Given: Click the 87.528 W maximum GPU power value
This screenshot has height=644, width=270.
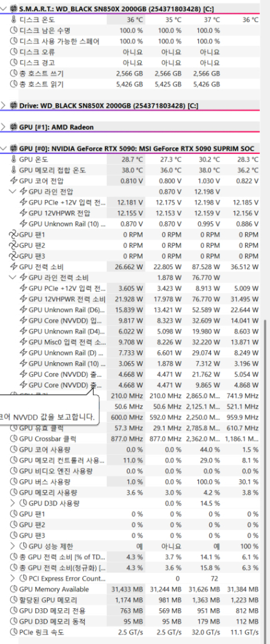Looking at the screenshot, I should (206, 267).
